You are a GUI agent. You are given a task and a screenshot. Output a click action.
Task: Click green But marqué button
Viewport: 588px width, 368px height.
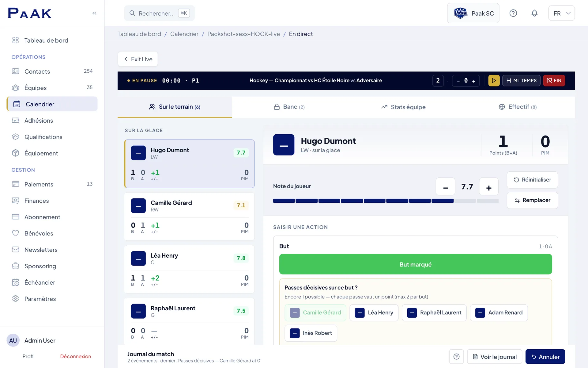tap(416, 264)
